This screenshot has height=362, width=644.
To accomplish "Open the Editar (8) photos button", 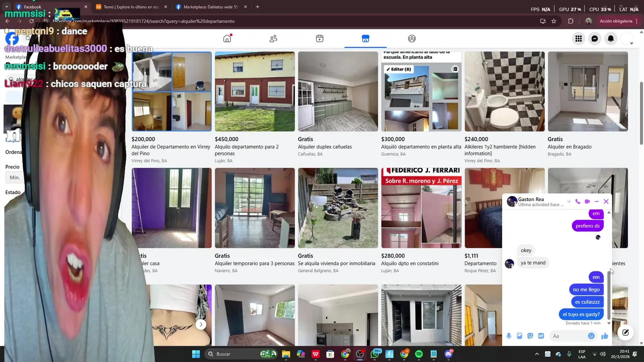I will point(398,69).
